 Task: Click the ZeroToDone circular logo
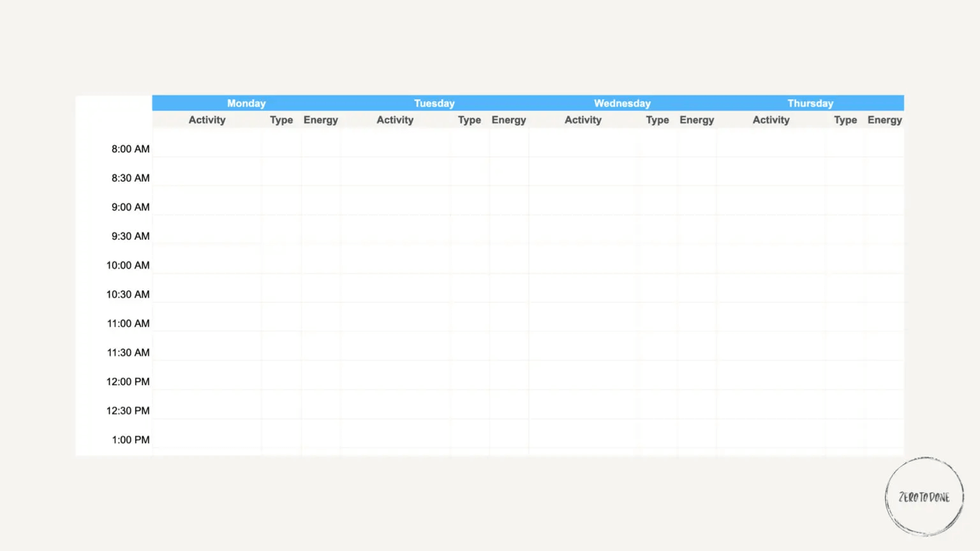tap(924, 496)
